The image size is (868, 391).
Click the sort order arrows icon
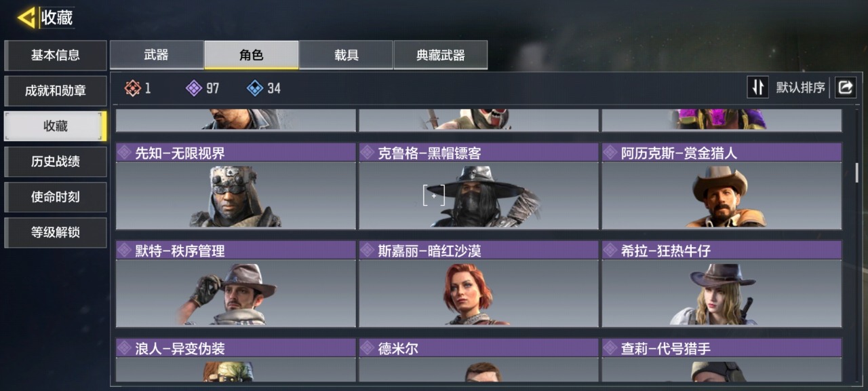[758, 88]
